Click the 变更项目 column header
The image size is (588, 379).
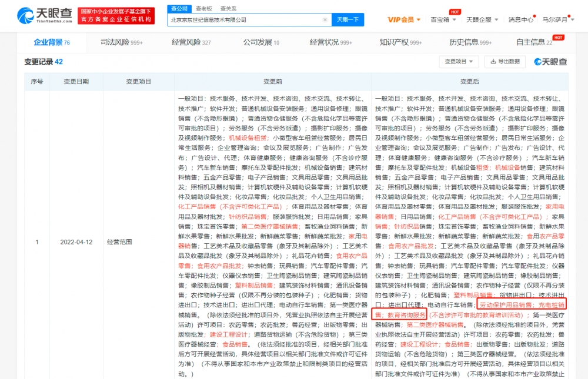coord(138,81)
